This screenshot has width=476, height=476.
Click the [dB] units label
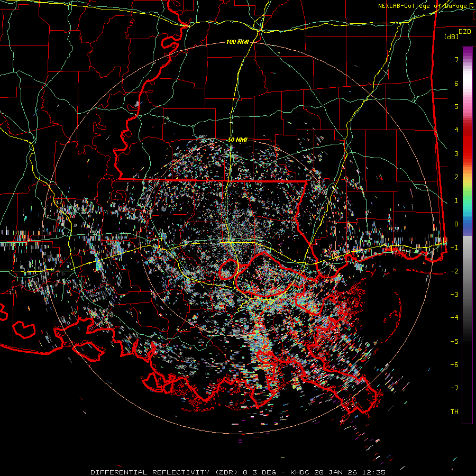coord(452,36)
